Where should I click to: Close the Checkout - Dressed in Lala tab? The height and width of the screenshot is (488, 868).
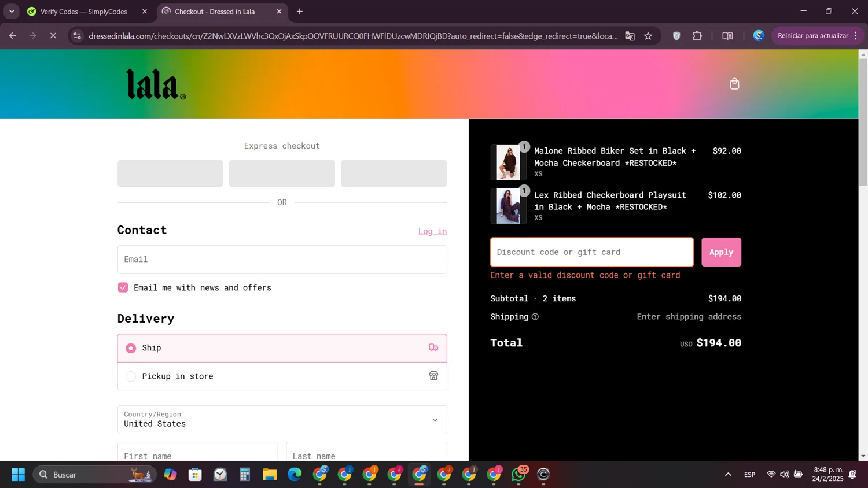point(279,12)
